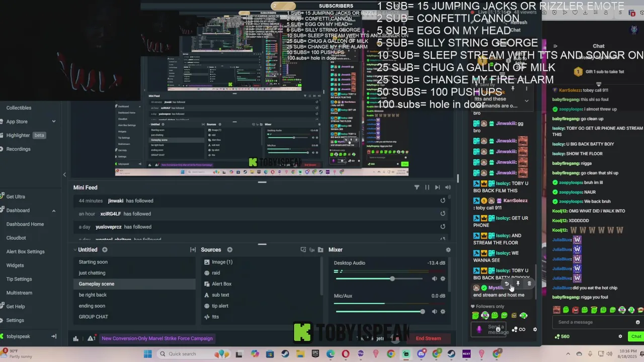
Task: Adjust the Mic/Aux volume slider
Action: tap(380, 312)
